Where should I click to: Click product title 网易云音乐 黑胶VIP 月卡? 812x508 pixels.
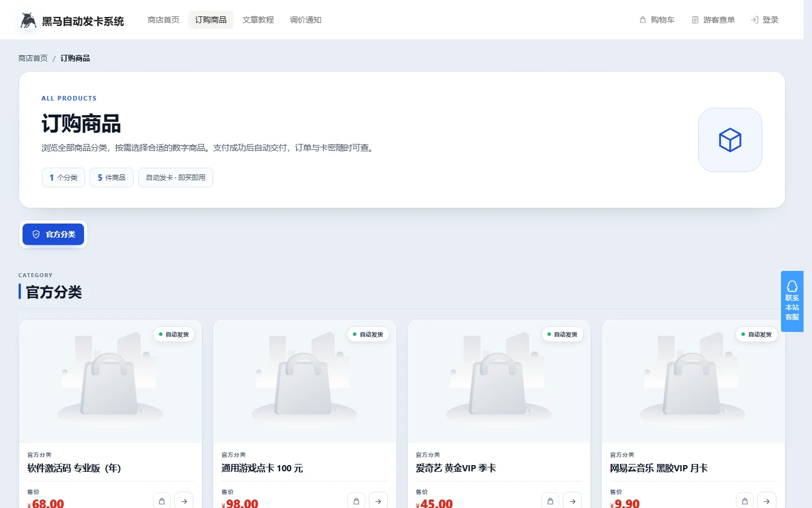click(659, 468)
